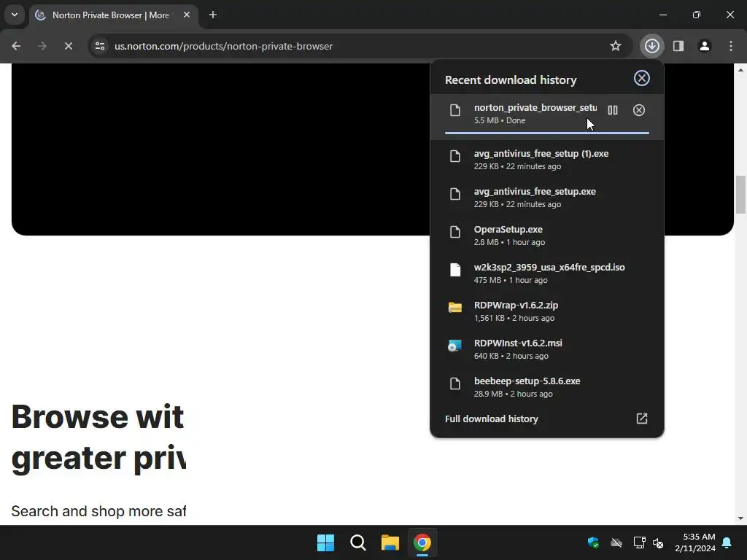Click the RDPWrap zip folder icon
This screenshot has width=747, height=560.
click(455, 308)
